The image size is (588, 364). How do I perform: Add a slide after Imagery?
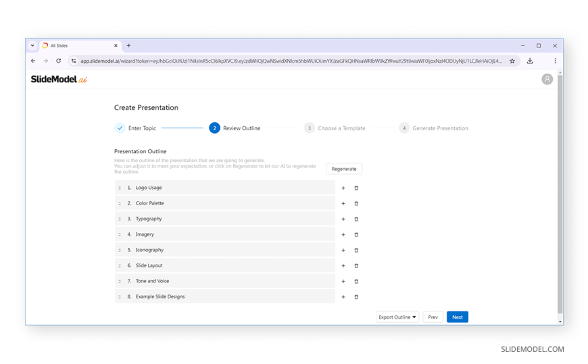point(343,234)
